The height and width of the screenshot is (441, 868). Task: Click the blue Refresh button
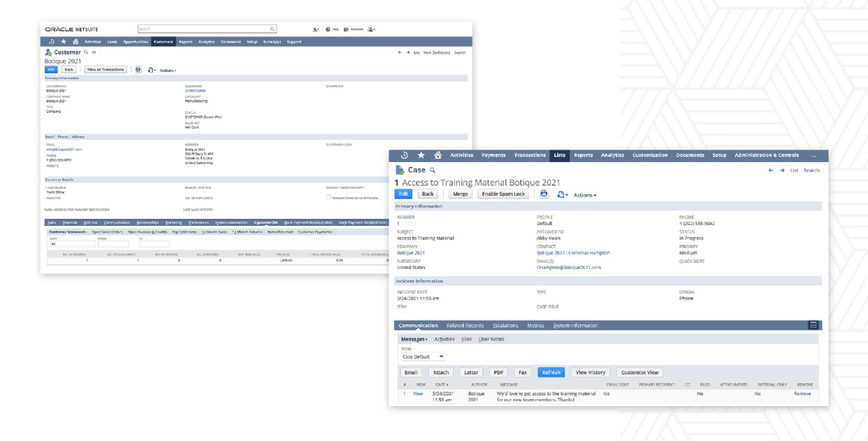(x=551, y=373)
